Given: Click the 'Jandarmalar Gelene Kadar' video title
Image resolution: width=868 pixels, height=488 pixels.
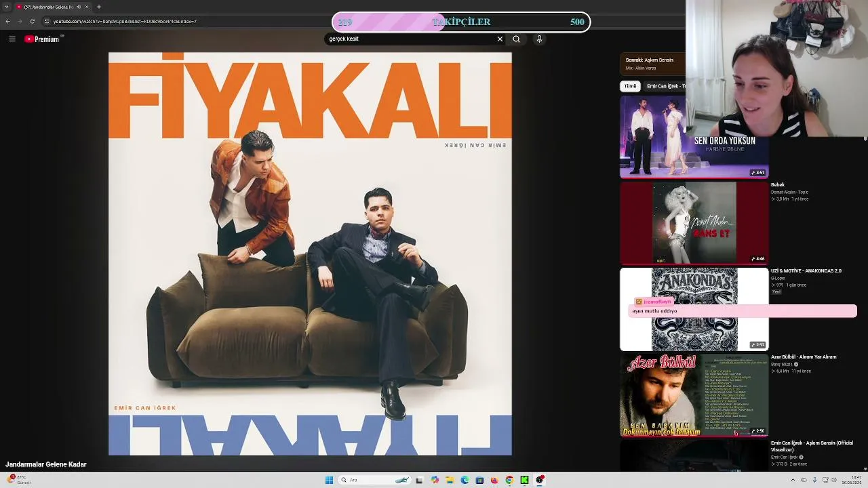Looking at the screenshot, I should 46,465.
